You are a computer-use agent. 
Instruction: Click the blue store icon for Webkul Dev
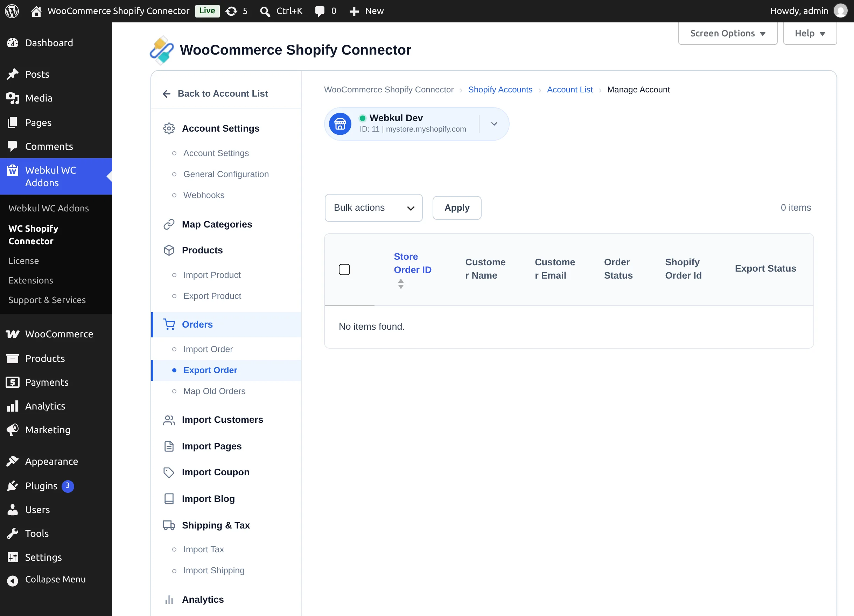(x=340, y=124)
